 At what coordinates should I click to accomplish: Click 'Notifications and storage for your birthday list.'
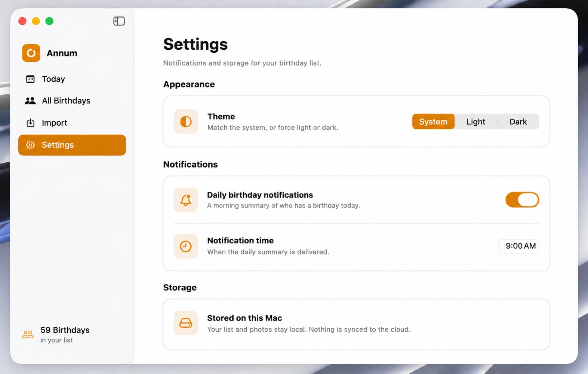pyautogui.click(x=242, y=63)
